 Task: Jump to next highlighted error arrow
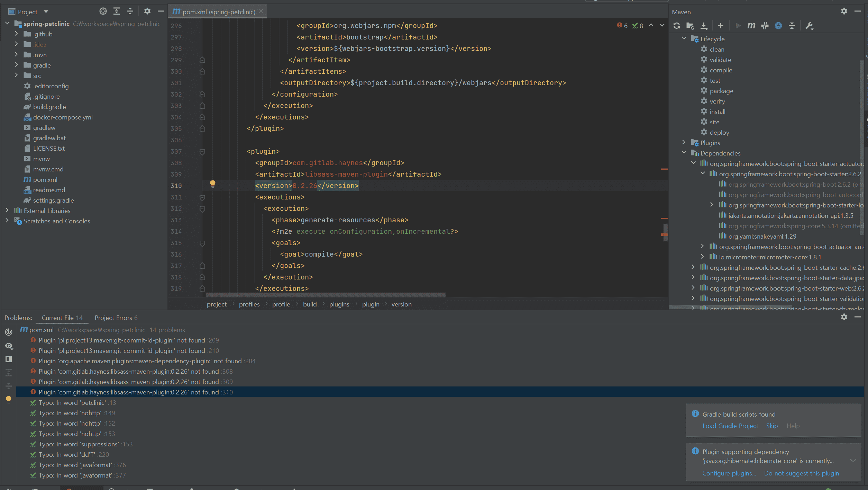tap(662, 25)
